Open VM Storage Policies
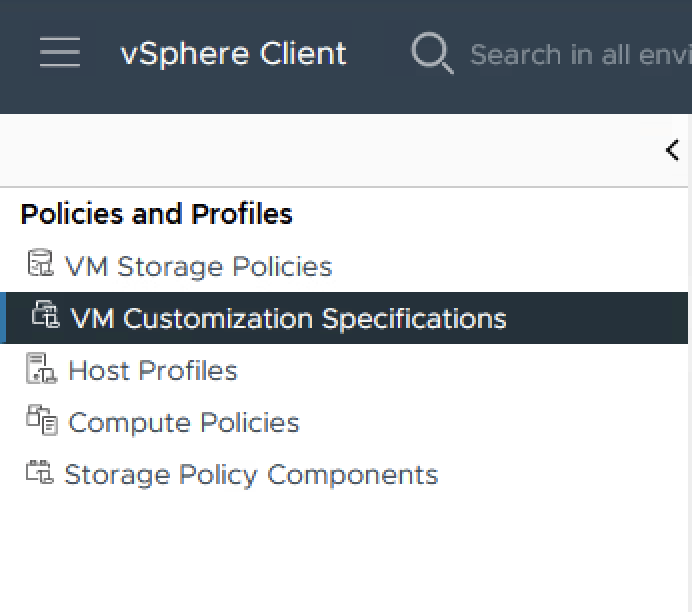The height and width of the screenshot is (612, 692). pyautogui.click(x=198, y=266)
